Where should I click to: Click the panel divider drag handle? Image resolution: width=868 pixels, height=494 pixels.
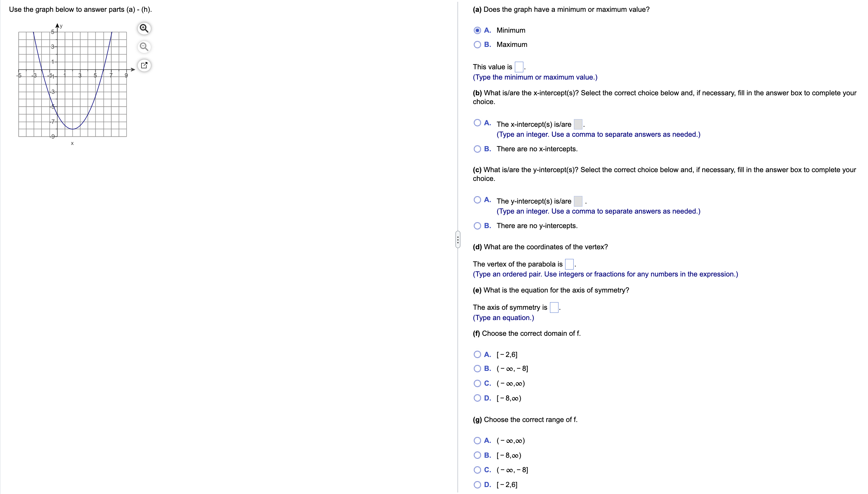tap(458, 239)
